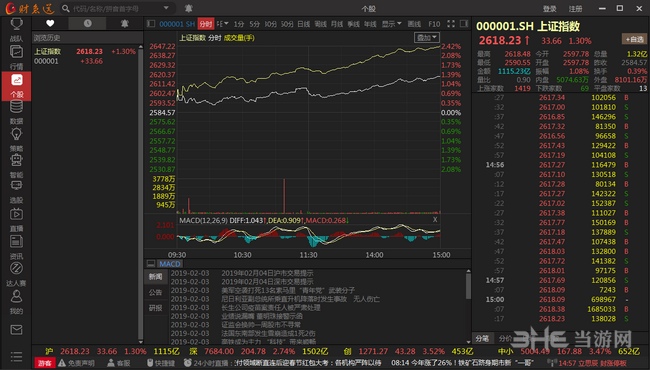The image size is (650, 370).
Task: Switch chart to 日线 daily line
Action: 303,24
